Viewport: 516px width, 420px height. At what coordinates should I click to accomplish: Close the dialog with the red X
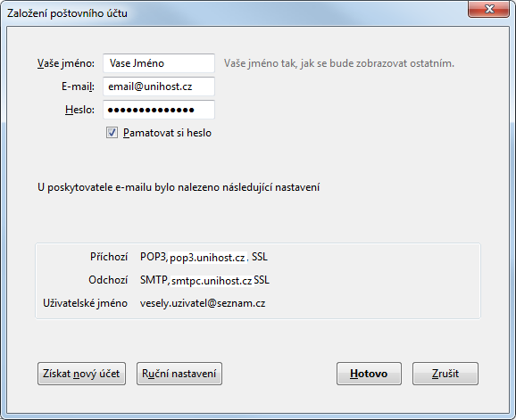pos(489,9)
